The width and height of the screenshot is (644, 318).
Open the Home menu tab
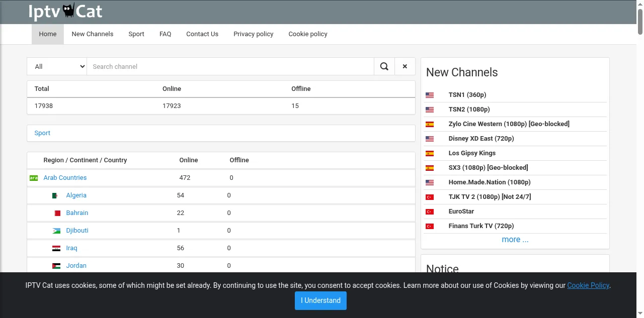[48, 34]
